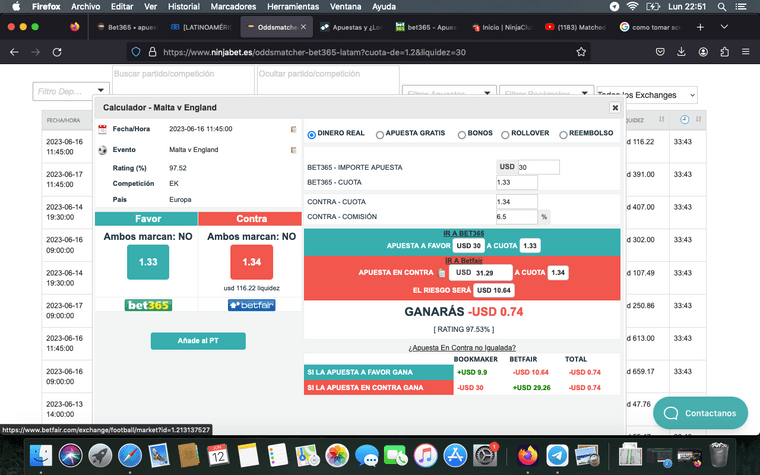Open the extensions puzzle-piece icon
760x475 pixels.
(724, 52)
